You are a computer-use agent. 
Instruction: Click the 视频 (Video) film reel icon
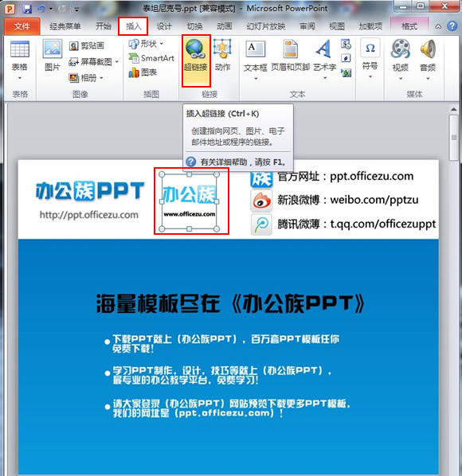[x=401, y=49]
